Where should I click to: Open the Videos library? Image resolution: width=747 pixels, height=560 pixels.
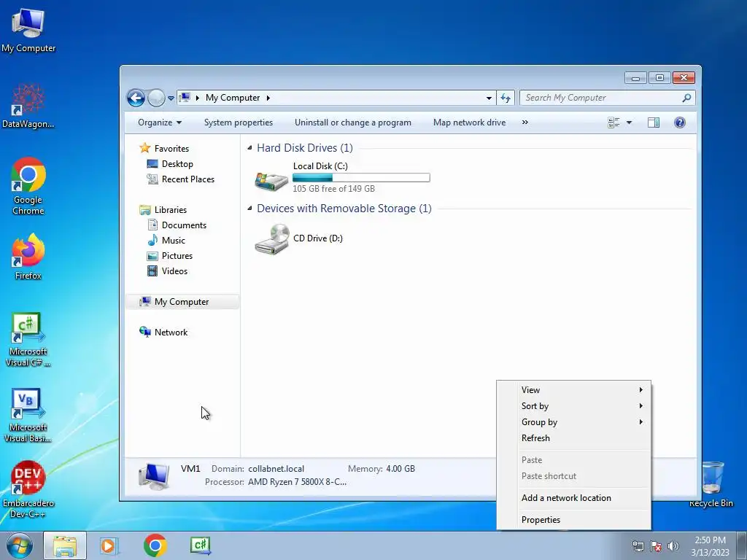coord(167,271)
